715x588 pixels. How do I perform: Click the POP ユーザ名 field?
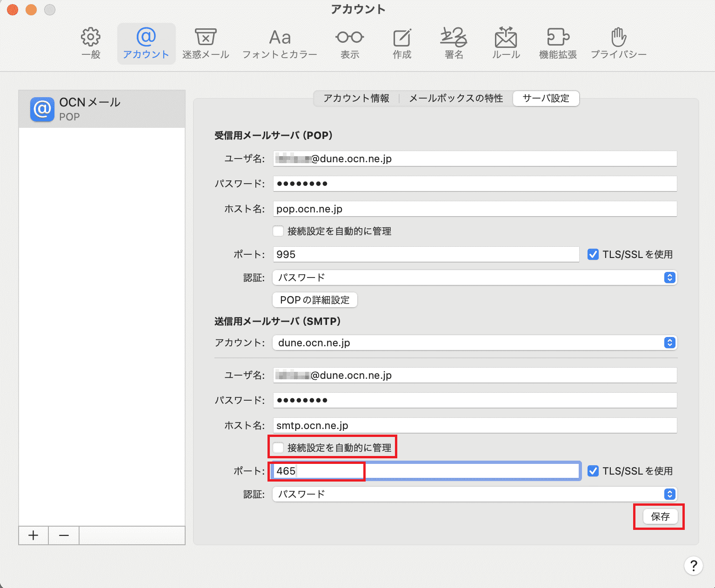pyautogui.click(x=474, y=159)
